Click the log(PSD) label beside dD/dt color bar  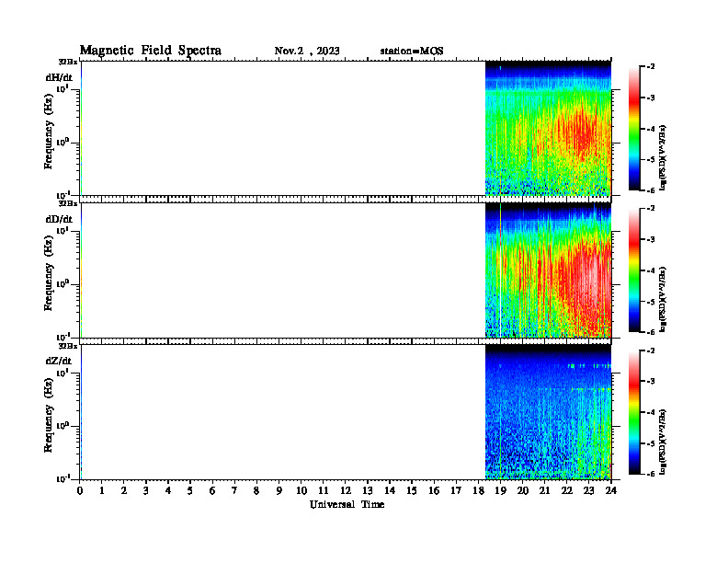click(x=663, y=299)
